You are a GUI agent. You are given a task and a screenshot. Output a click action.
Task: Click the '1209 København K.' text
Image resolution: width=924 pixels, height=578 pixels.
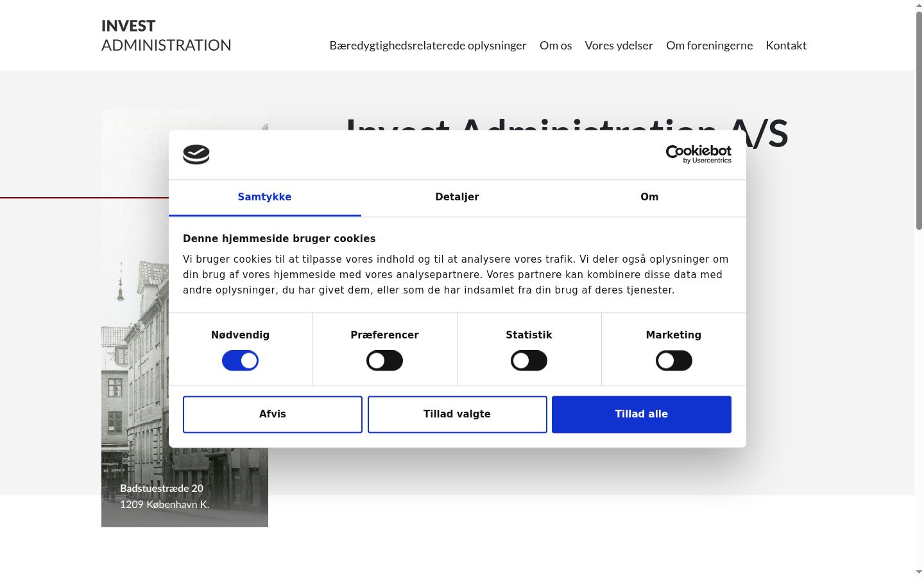click(x=164, y=504)
